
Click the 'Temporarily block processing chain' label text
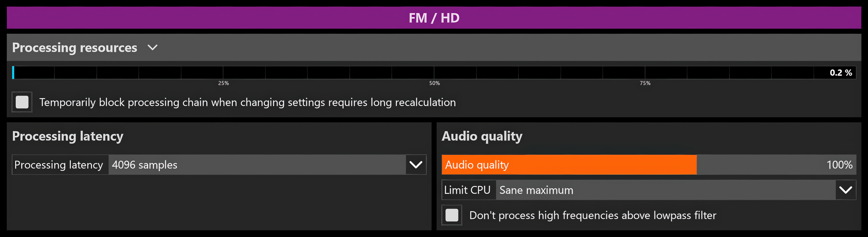coord(247,102)
